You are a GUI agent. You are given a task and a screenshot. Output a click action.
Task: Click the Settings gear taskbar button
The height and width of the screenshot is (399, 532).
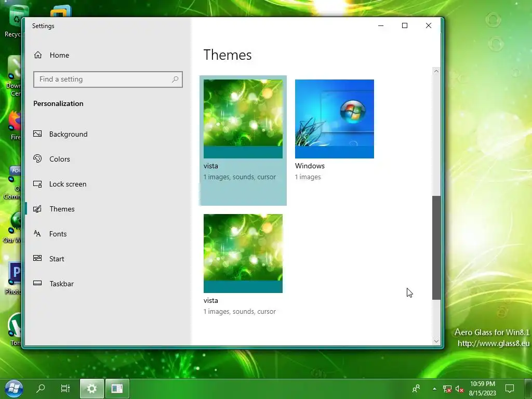coord(91,389)
